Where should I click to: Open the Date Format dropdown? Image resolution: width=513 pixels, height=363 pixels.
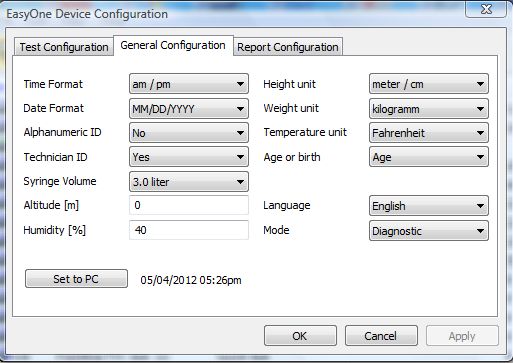click(x=189, y=109)
